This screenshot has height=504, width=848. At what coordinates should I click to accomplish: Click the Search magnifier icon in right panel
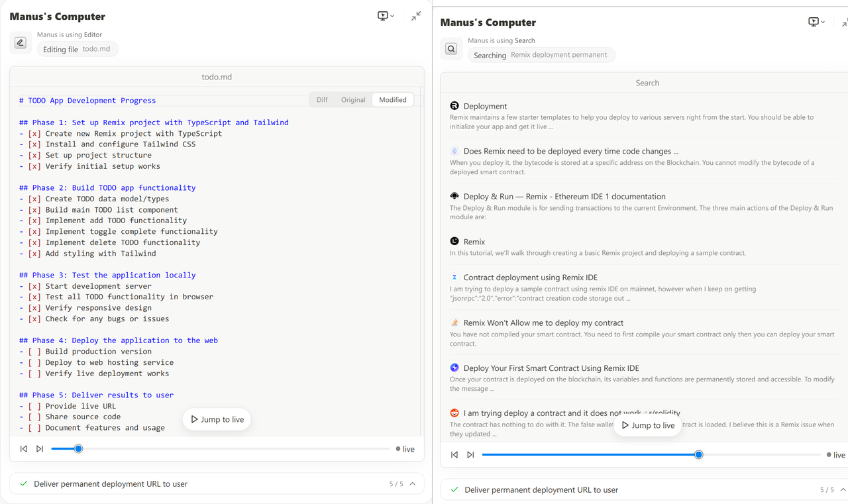[451, 48]
